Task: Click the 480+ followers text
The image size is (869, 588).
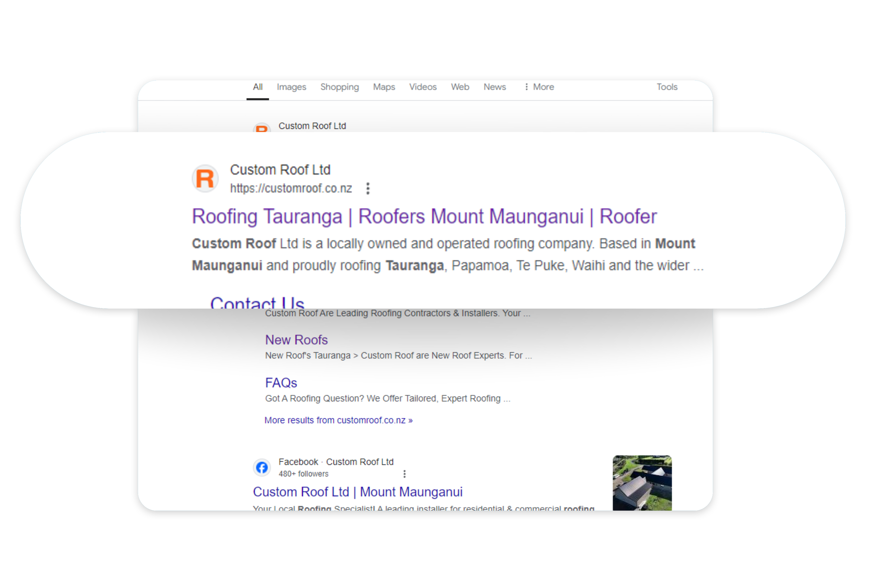Action: (303, 474)
